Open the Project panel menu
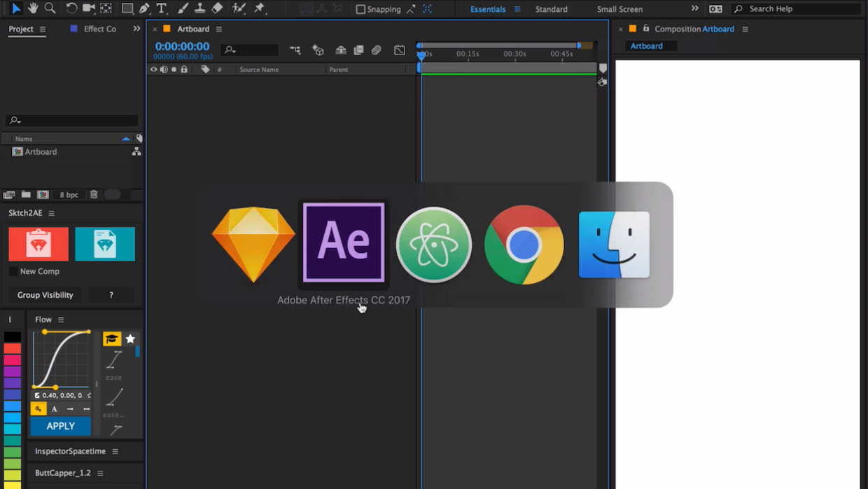868x489 pixels. (43, 29)
